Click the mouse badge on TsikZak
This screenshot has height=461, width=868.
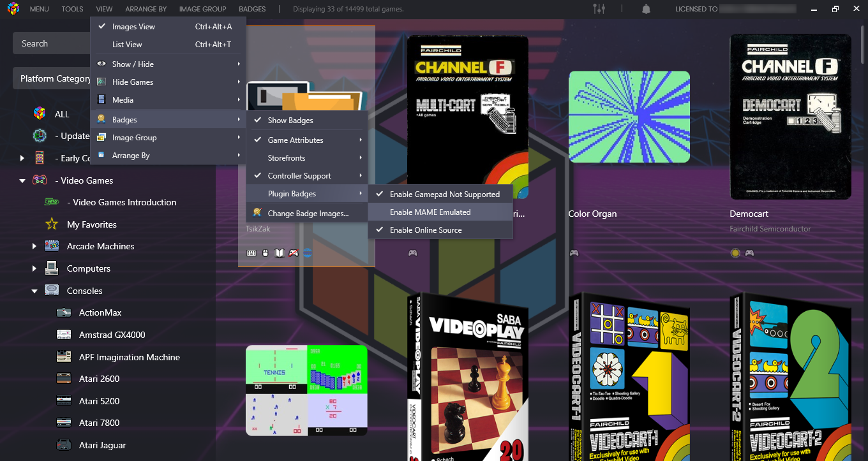(266, 253)
